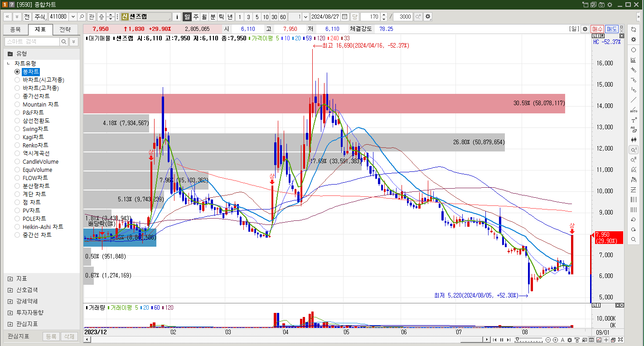Expand the smart search options chevron
The width and height of the screenshot is (644, 346).
point(73,41)
